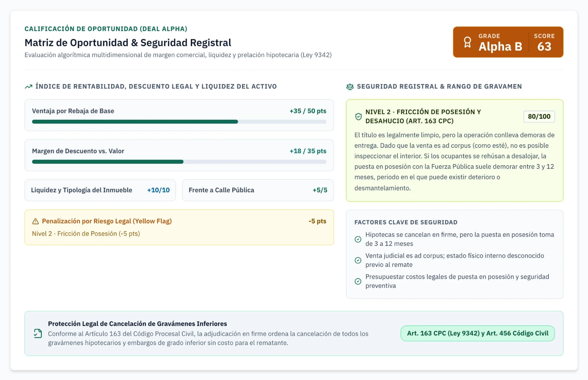Select the Frente a Calle Pública card
The height and width of the screenshot is (380, 588).
pos(258,190)
